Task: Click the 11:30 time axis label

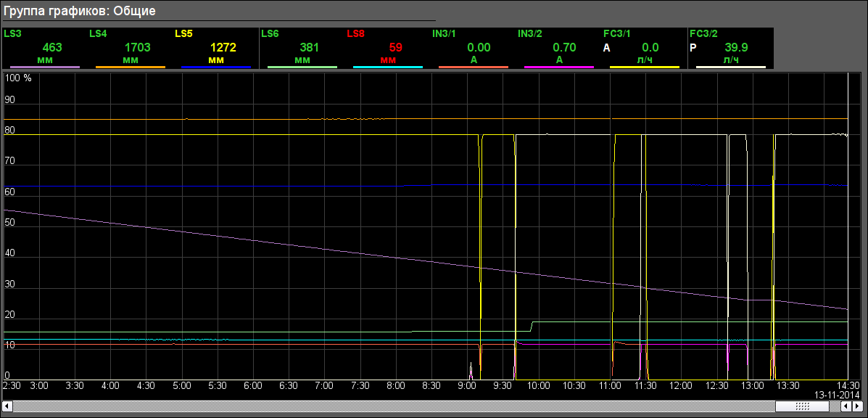Action: (645, 385)
